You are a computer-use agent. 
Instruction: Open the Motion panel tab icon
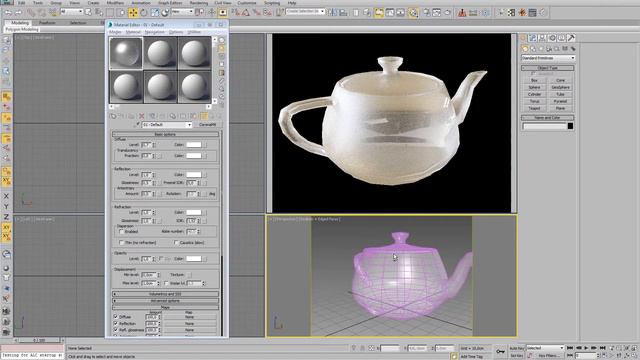(552, 38)
